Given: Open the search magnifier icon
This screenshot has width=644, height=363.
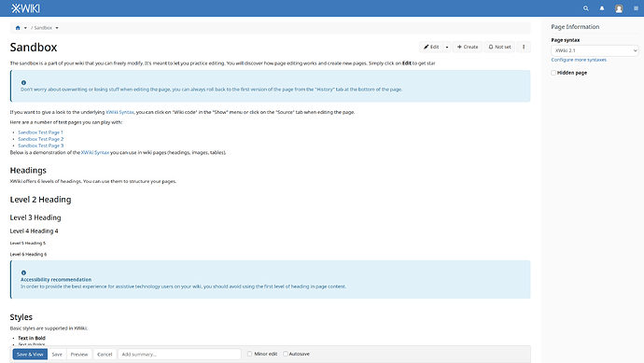Looking at the screenshot, I should (x=586, y=8).
